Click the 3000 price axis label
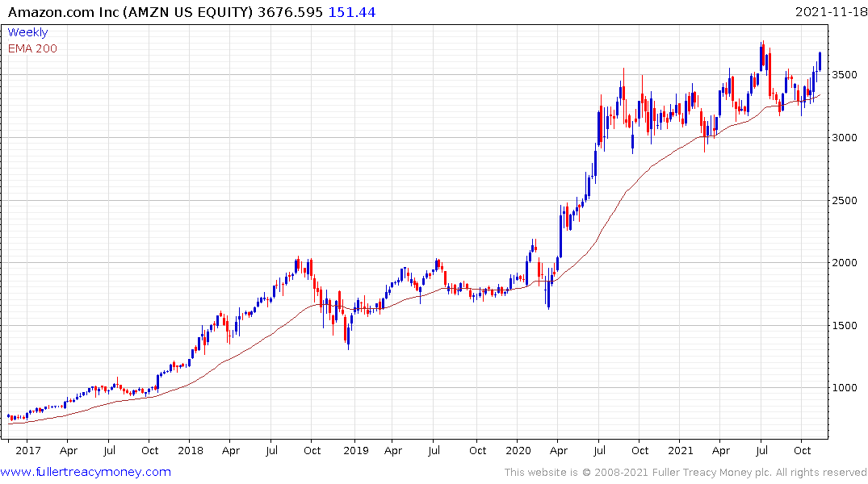Image resolution: width=868 pixels, height=484 pixels. [x=845, y=138]
